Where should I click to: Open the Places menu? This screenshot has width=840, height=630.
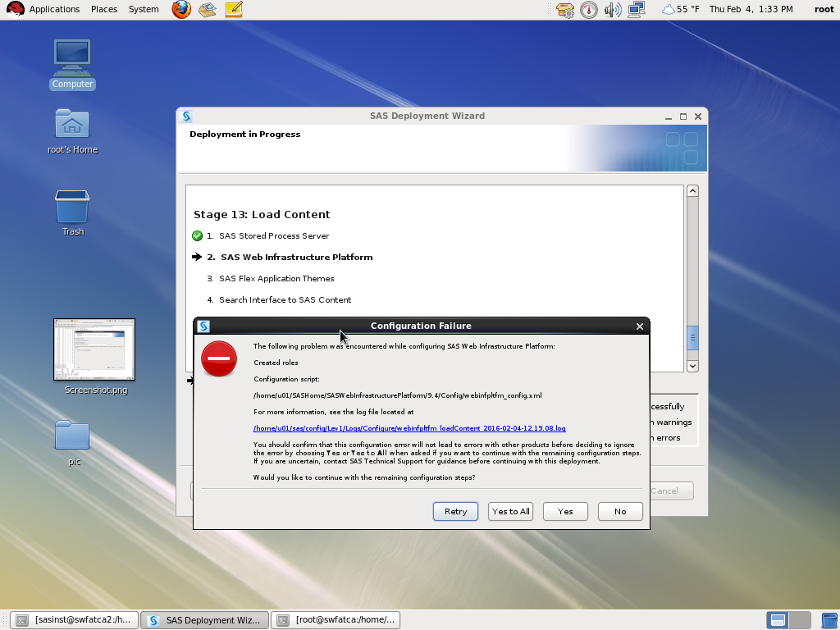click(104, 9)
